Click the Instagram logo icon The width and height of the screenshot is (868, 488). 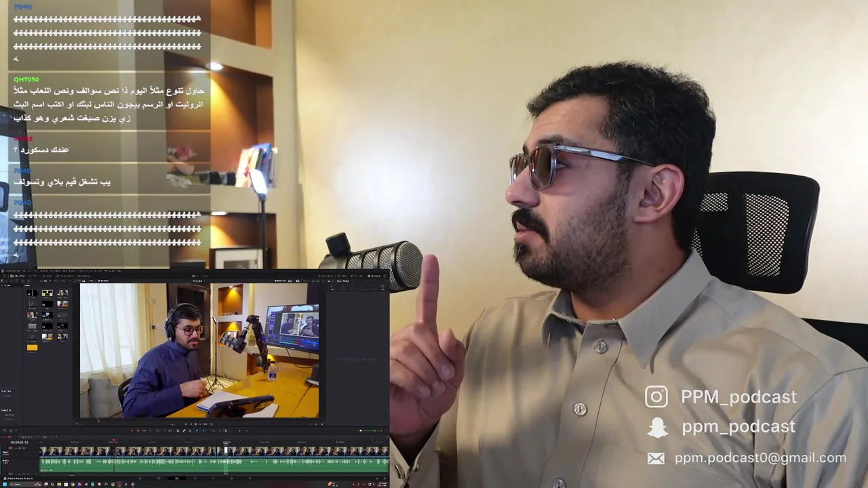click(x=656, y=396)
